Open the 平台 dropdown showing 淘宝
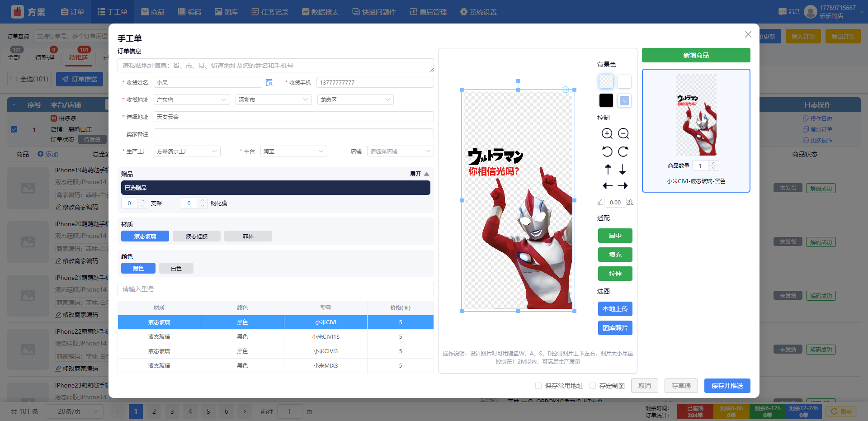Screen dimensions: 868x421 click(294, 151)
